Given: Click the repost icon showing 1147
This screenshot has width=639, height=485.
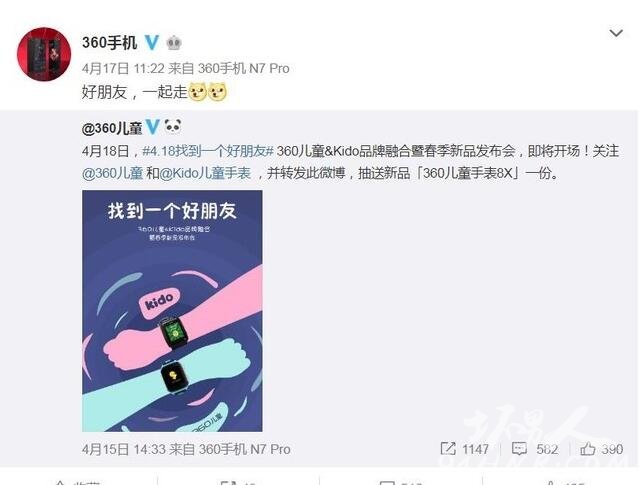Looking at the screenshot, I should (448, 449).
